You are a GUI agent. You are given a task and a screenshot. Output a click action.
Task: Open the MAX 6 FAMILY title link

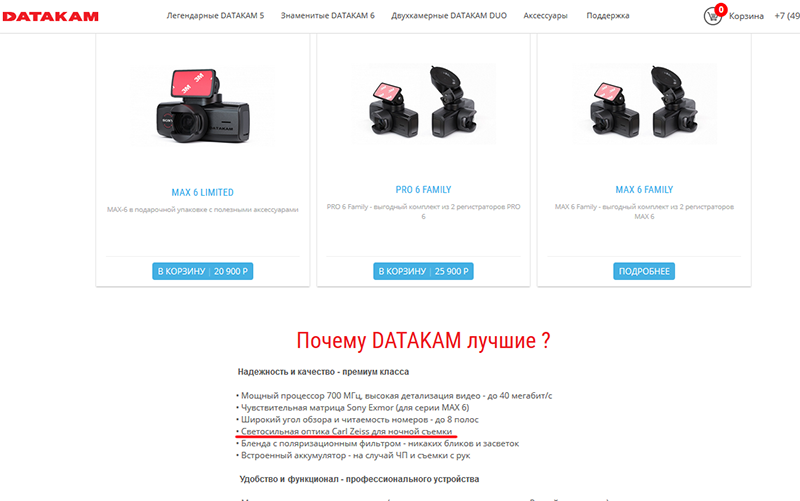point(644,190)
